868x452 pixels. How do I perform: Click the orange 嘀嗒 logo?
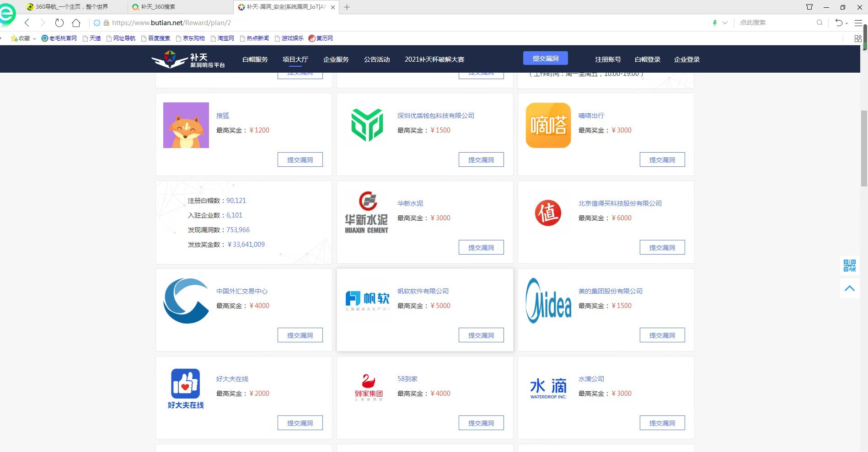[x=548, y=125]
